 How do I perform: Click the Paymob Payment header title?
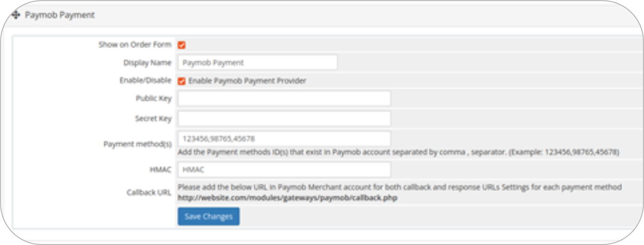click(x=59, y=15)
